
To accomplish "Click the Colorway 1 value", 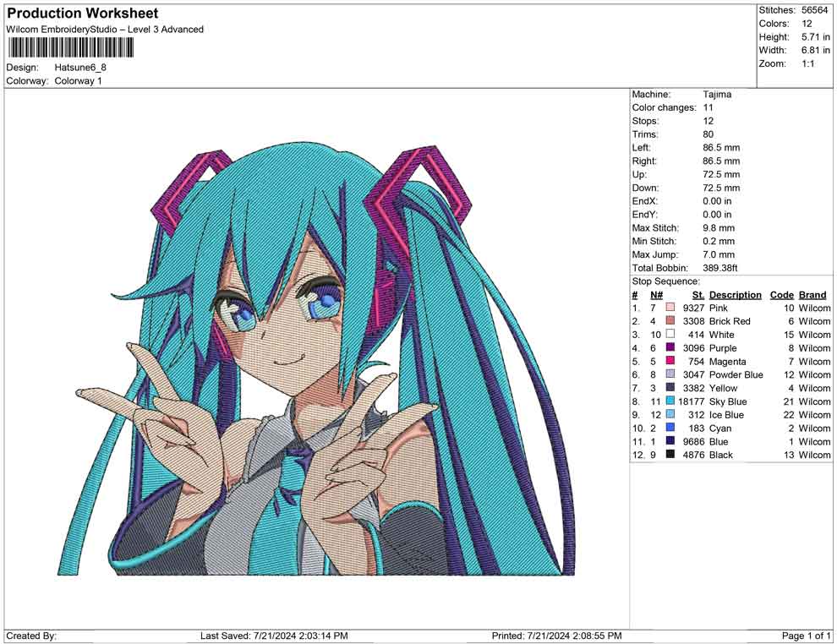I will [x=78, y=81].
